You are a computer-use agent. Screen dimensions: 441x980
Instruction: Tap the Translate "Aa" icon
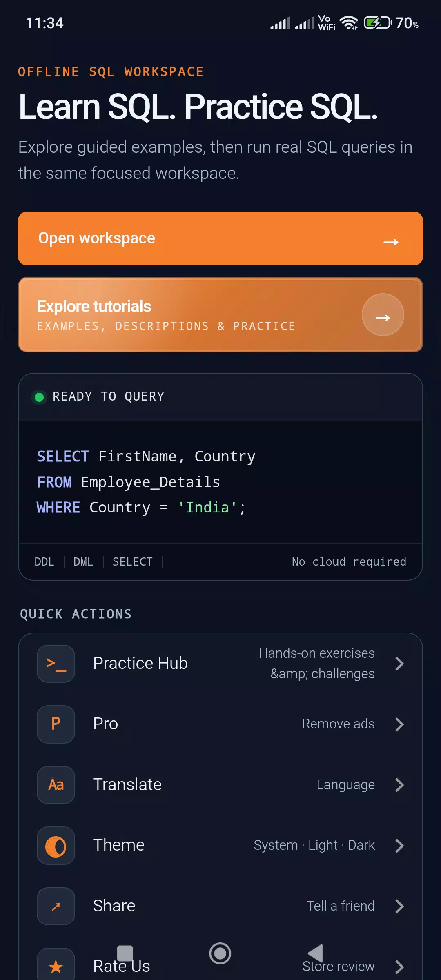[56, 785]
